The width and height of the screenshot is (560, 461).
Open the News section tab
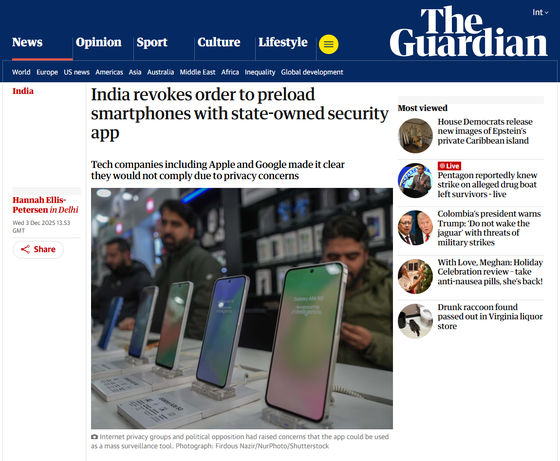coord(27,42)
